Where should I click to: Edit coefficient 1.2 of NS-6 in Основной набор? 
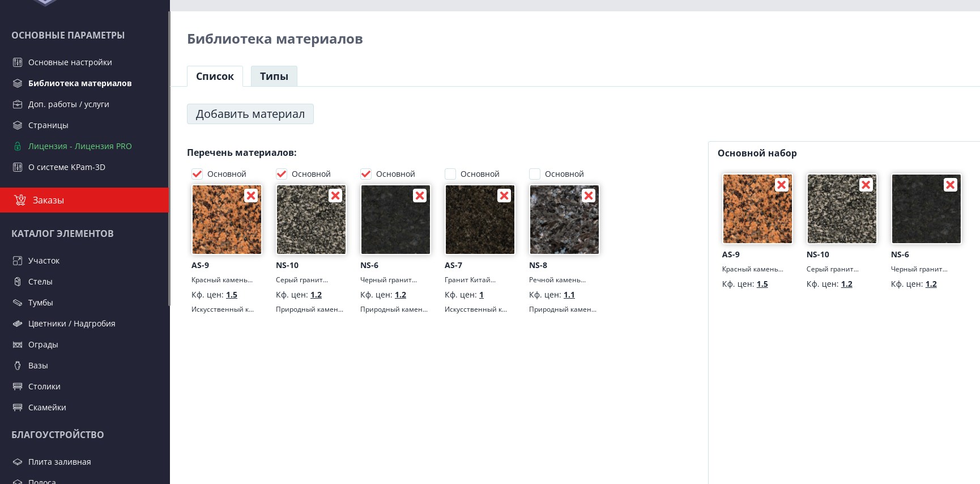coord(931,284)
